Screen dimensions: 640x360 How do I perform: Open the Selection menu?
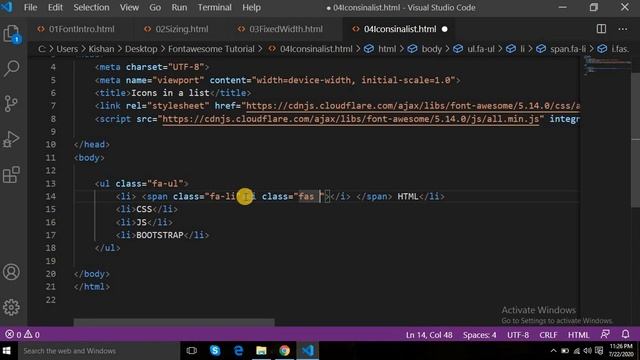point(91,7)
